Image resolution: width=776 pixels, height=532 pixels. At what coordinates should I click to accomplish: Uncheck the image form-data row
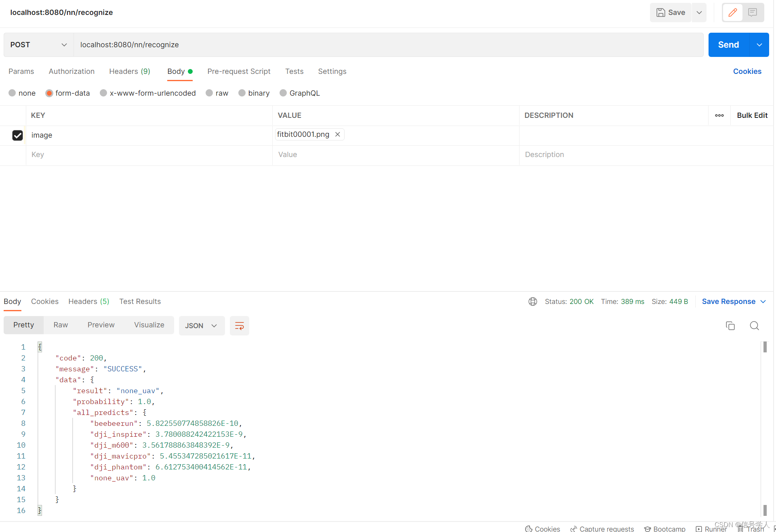point(18,135)
